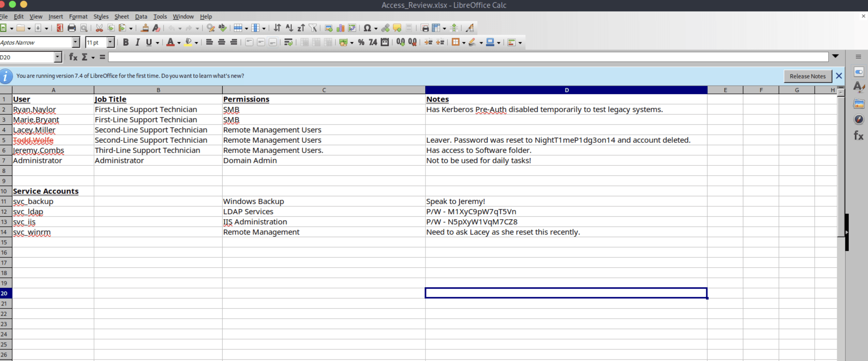Open the Insert Chart tool

click(340, 28)
